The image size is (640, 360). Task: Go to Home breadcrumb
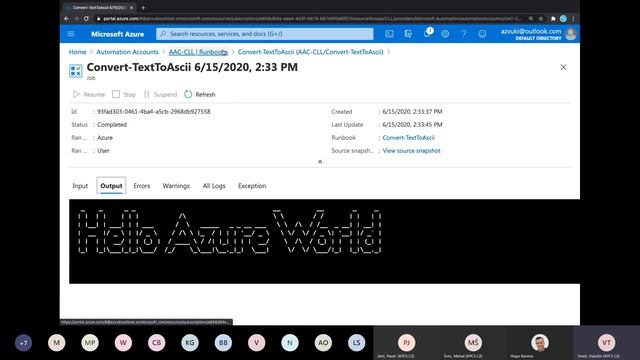point(78,52)
